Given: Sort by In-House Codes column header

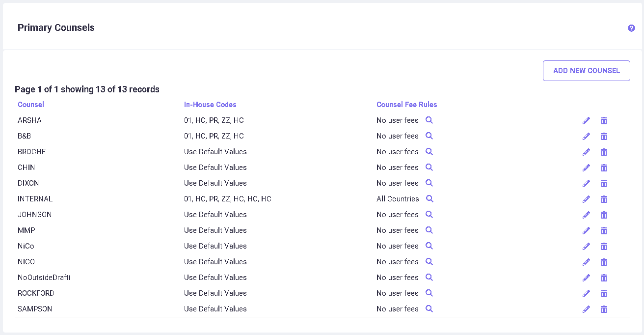Looking at the screenshot, I should [x=210, y=105].
